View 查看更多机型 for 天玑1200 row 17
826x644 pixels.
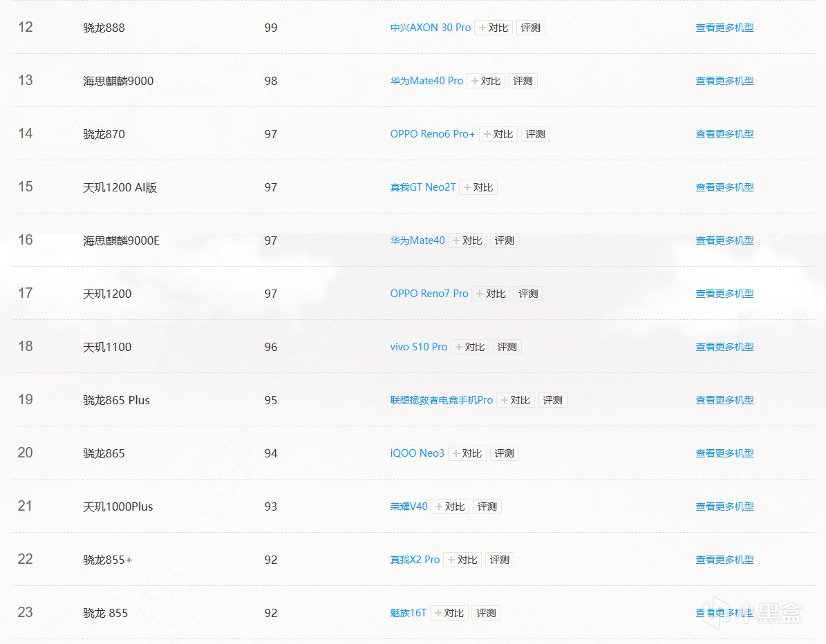point(724,294)
